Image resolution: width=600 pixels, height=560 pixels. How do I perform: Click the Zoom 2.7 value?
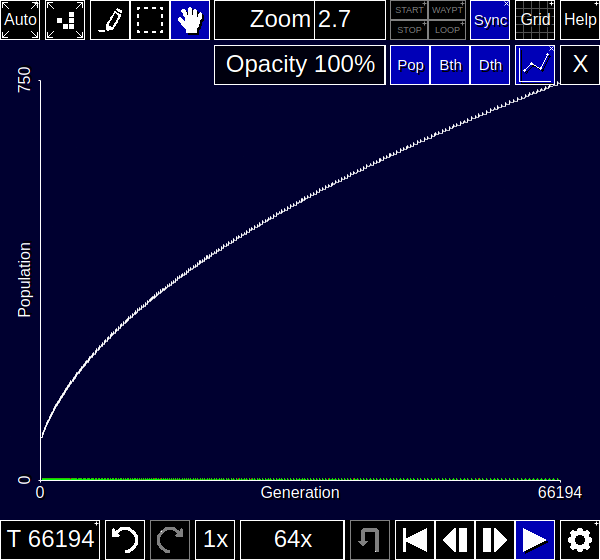(x=300, y=19)
